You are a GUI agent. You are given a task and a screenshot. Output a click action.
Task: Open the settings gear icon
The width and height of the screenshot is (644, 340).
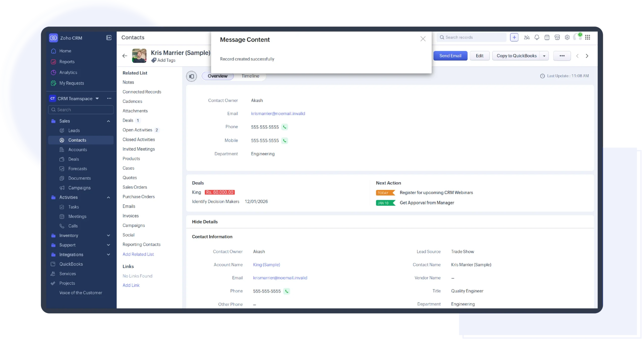567,37
